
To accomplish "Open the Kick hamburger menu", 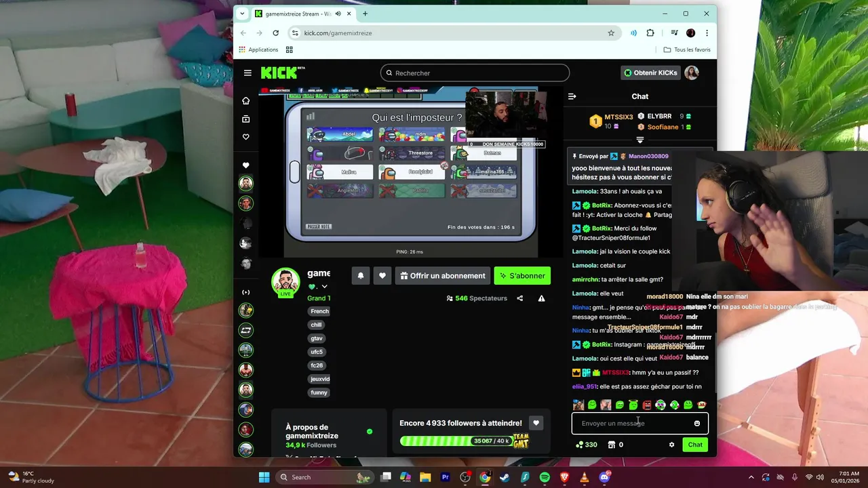I will 248,73.
